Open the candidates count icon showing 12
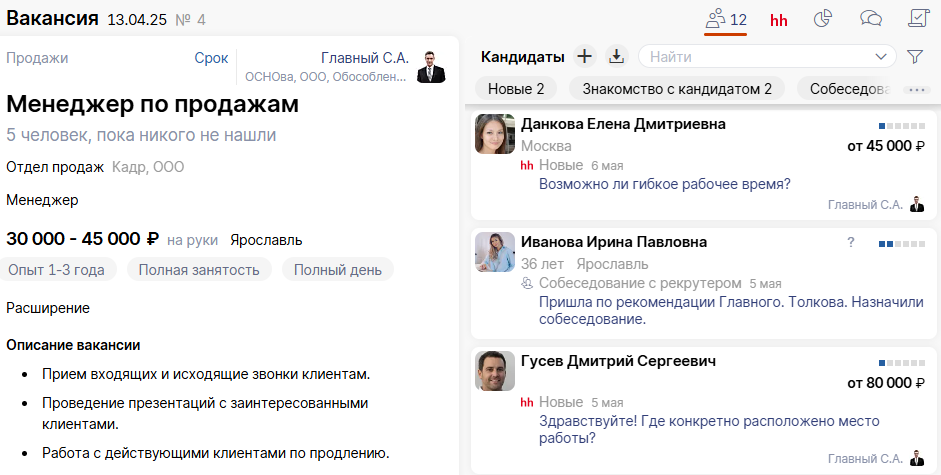This screenshot has height=475, width=941. [x=726, y=19]
